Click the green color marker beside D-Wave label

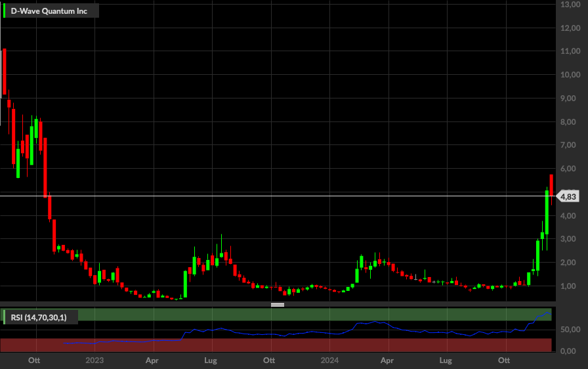(x=4, y=11)
